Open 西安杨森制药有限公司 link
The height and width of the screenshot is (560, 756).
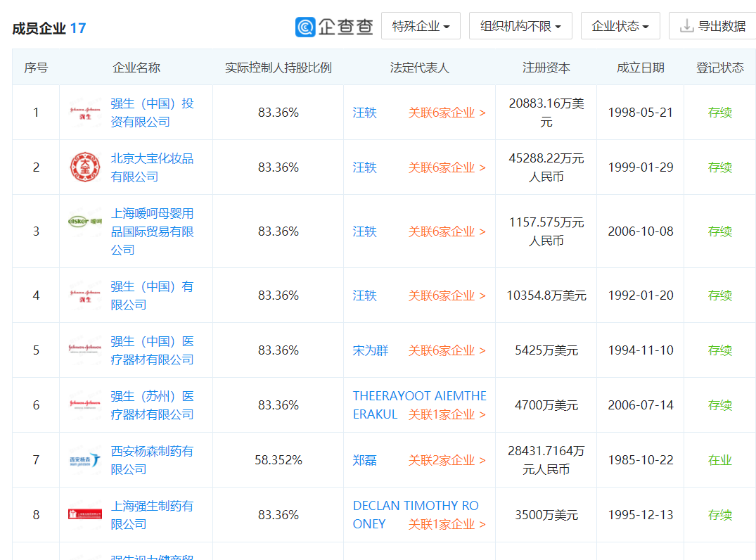[153, 460]
